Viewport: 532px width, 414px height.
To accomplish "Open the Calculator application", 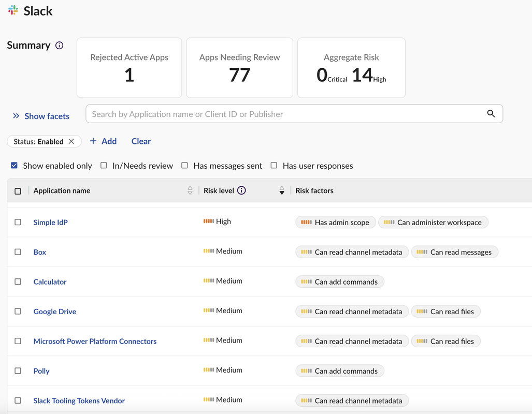I will coord(50,282).
